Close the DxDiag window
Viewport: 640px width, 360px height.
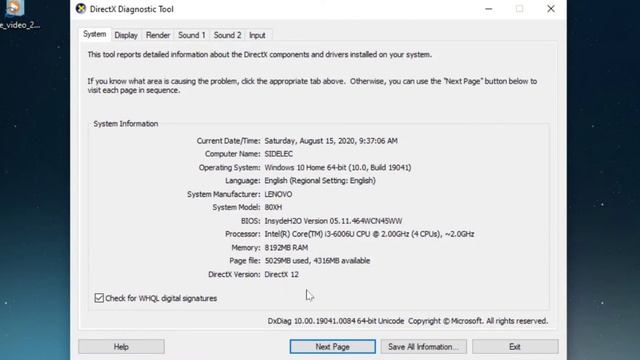click(x=551, y=9)
